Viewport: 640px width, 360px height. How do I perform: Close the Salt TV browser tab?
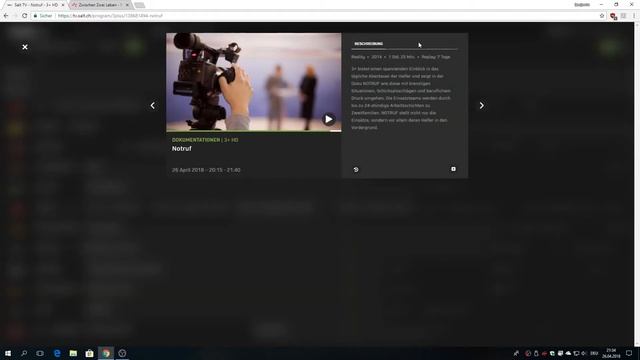point(62,5)
